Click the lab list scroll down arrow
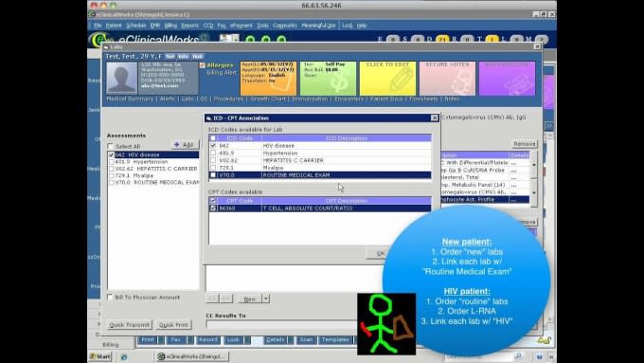The width and height of the screenshot is (644, 363). point(534,192)
